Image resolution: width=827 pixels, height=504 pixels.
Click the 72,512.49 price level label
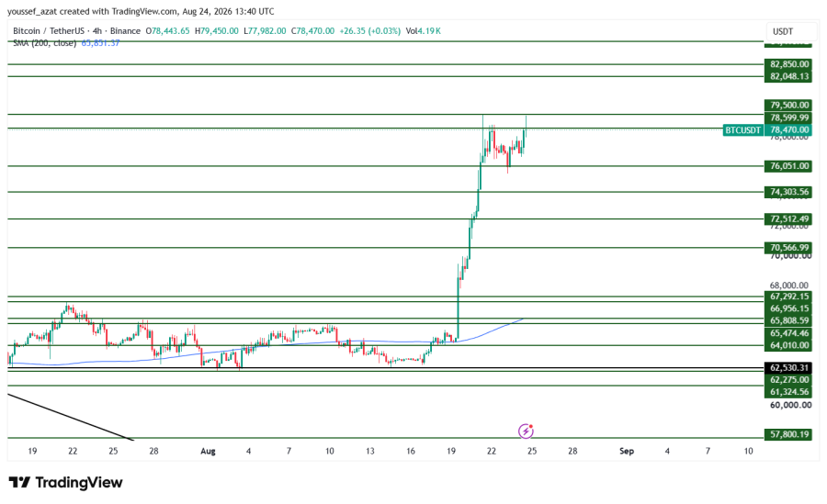tap(788, 218)
